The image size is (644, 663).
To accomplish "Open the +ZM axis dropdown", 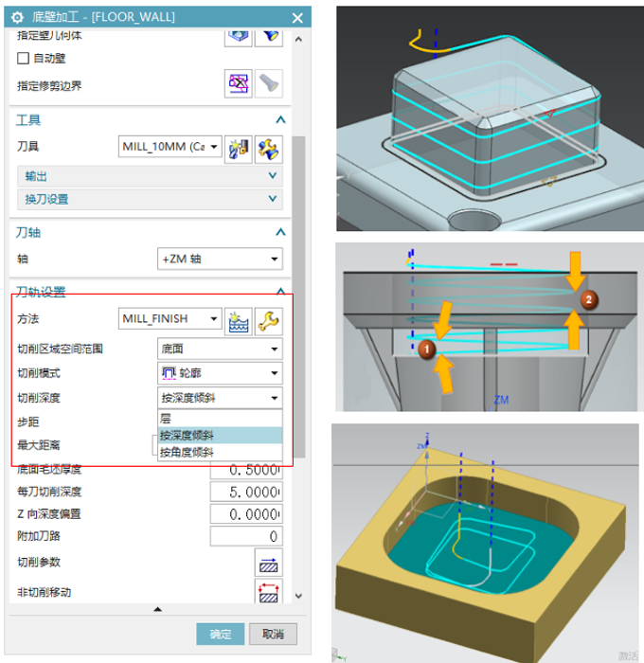I will click(x=219, y=259).
